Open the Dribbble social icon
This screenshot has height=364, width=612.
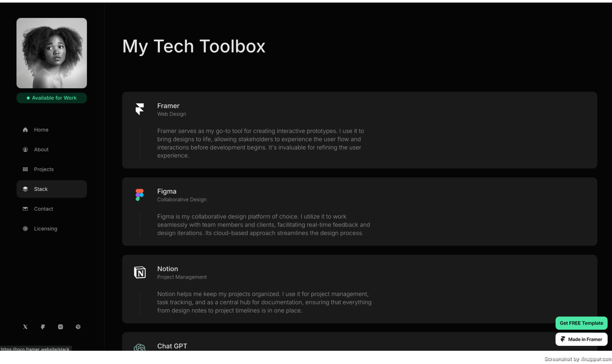(x=78, y=327)
